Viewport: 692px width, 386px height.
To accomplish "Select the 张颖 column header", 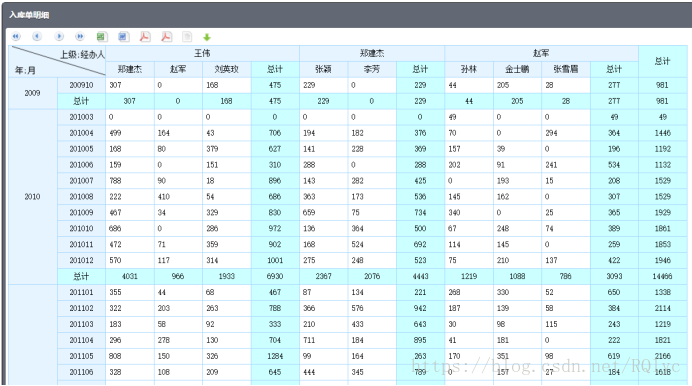I will [x=323, y=69].
